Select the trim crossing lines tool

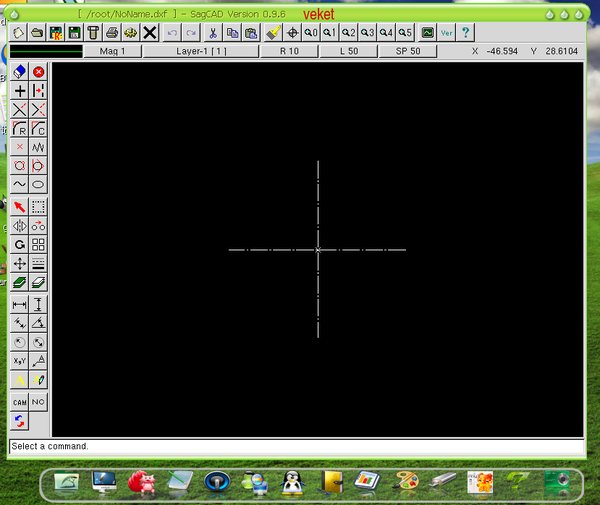pos(20,109)
